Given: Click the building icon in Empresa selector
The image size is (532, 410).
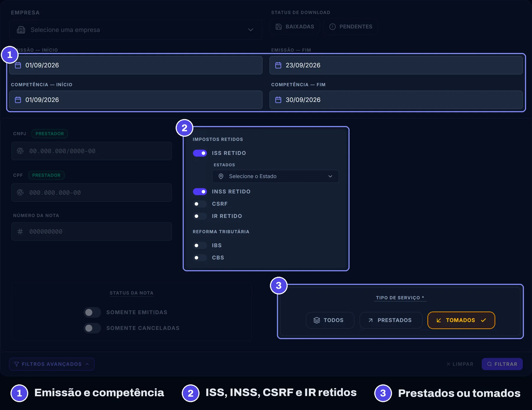Looking at the screenshot, I should [21, 30].
